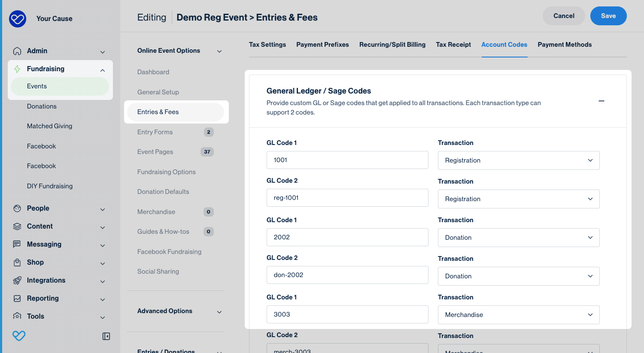Screen dimensions: 644x353
Task: Click the Admin home icon
Action: coord(17,51)
